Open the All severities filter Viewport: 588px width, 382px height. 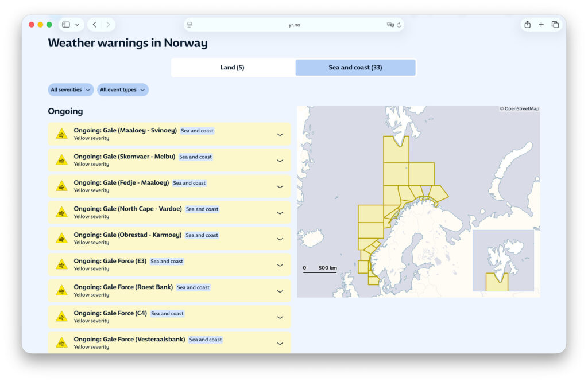pos(70,89)
